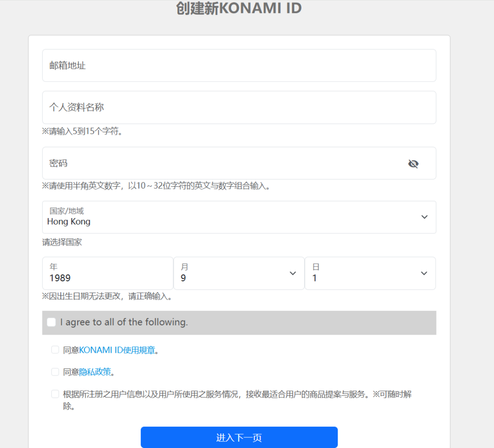
Task: Select the month field showing 9
Action: [x=239, y=273]
